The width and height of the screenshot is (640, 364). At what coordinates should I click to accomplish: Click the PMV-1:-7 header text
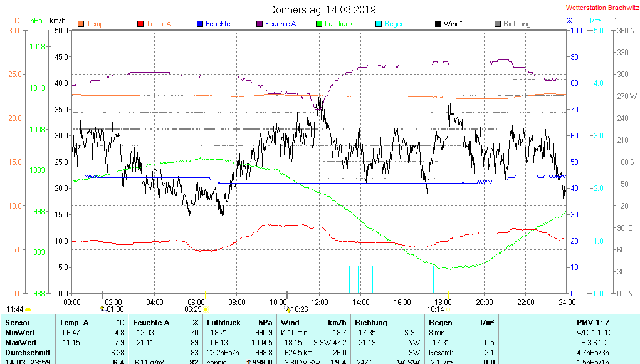pyautogui.click(x=594, y=322)
